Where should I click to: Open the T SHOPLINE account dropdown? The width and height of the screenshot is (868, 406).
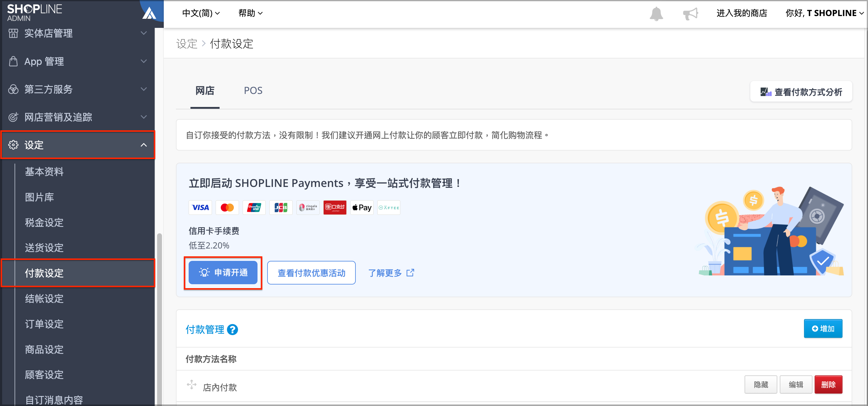(825, 13)
